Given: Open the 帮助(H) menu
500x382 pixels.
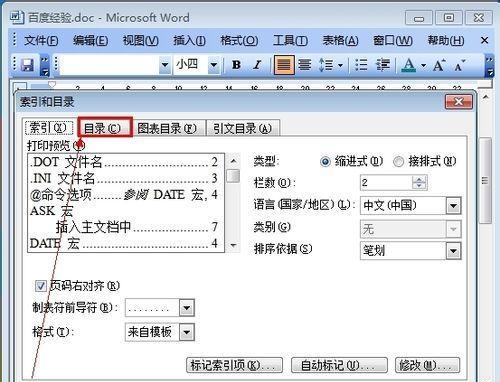Looking at the screenshot, I should pos(446,41).
